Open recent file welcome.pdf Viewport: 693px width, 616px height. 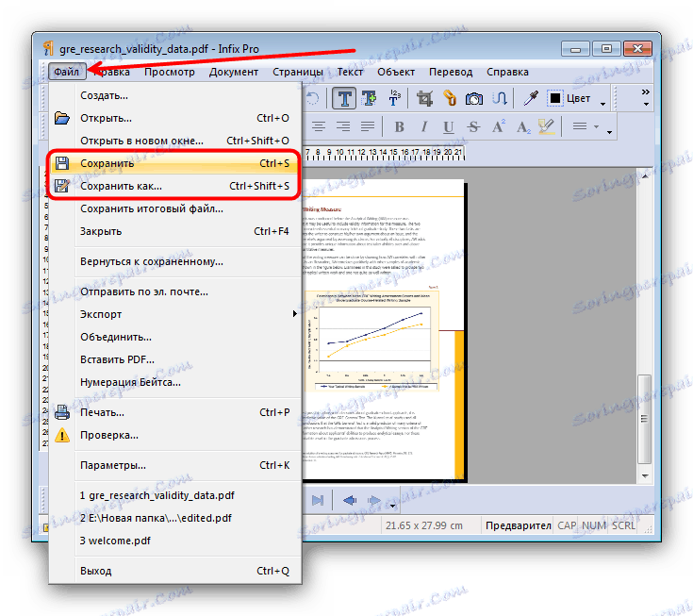tap(175, 541)
